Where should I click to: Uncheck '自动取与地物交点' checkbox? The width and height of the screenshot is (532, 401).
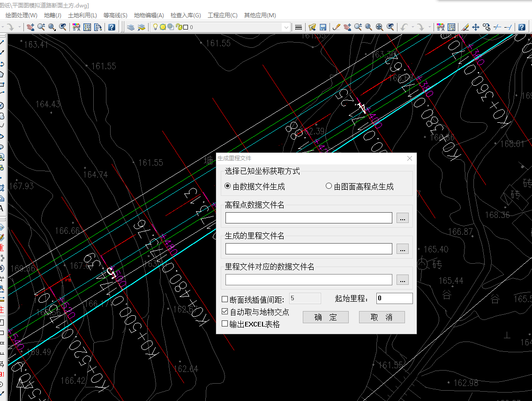tap(225, 312)
